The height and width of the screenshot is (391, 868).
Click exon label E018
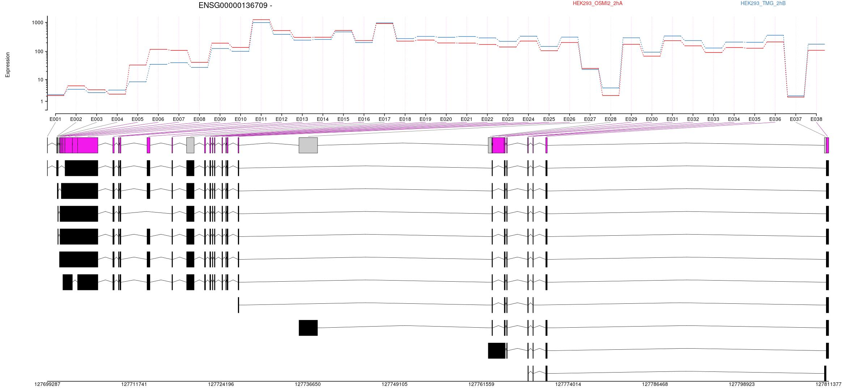[x=405, y=119]
